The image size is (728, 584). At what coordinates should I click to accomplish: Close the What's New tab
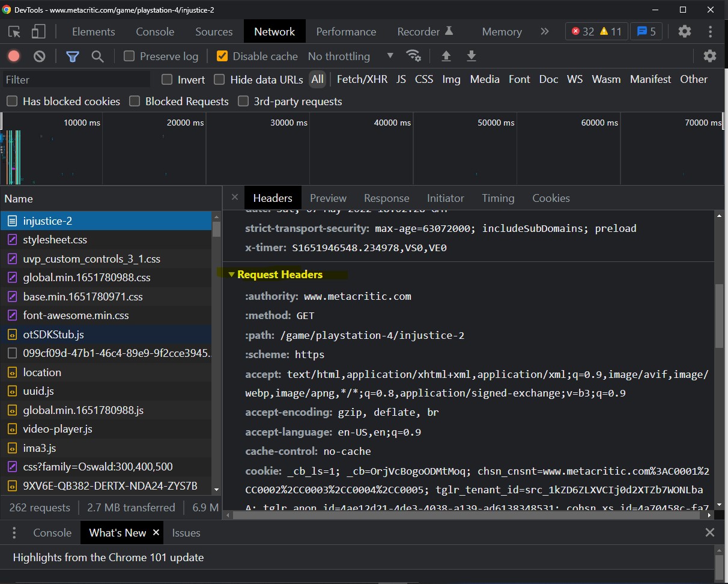point(156,532)
